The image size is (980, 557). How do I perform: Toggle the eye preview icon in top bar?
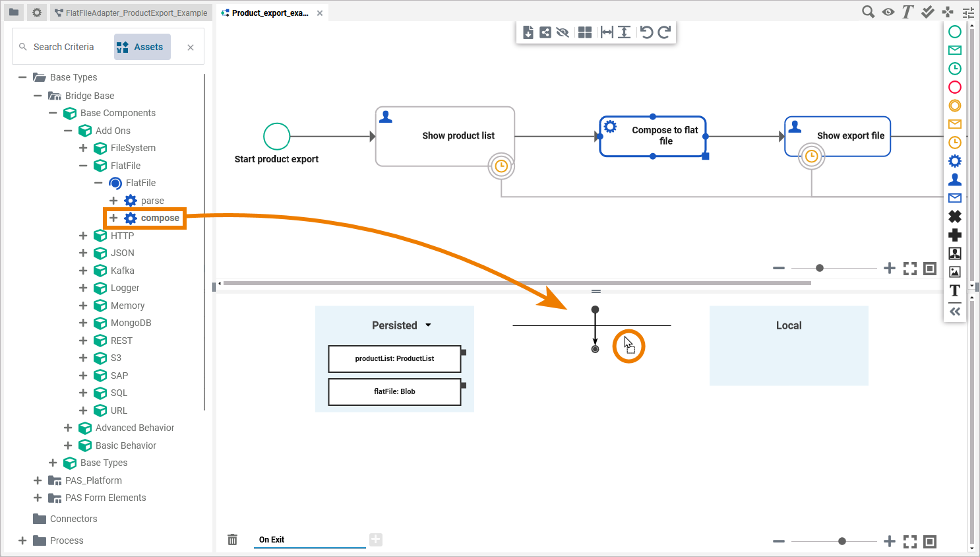point(888,12)
